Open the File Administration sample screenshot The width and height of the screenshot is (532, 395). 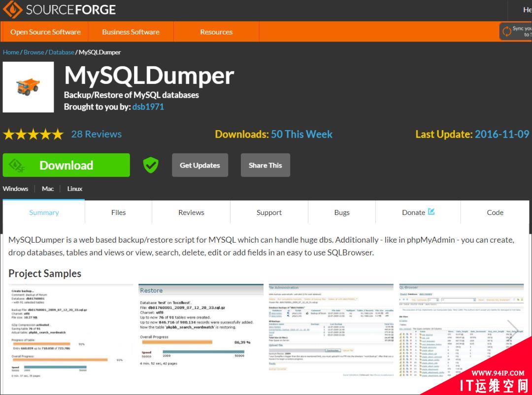pos(331,331)
